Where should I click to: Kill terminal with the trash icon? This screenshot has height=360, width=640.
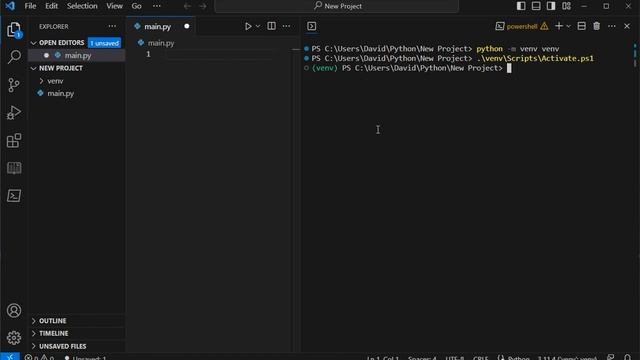[597, 26]
